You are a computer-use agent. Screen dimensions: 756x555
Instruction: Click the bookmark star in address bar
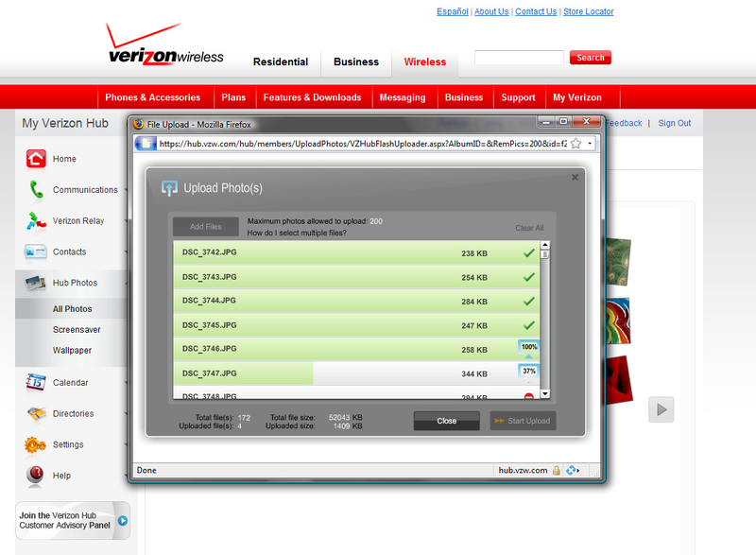[x=576, y=144]
